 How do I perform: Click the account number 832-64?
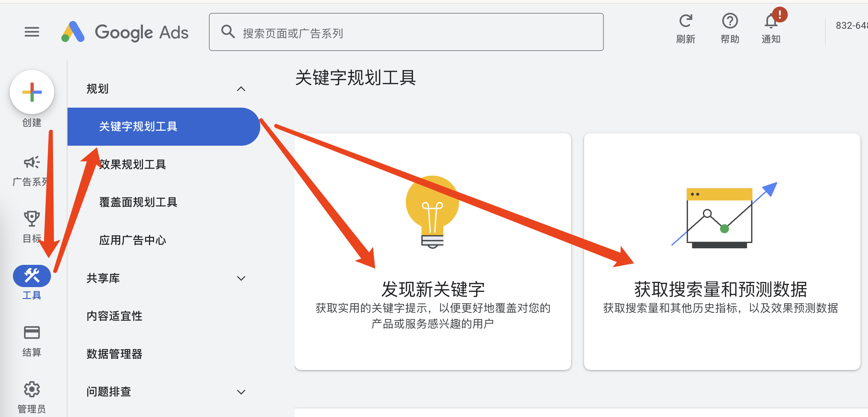[851, 25]
